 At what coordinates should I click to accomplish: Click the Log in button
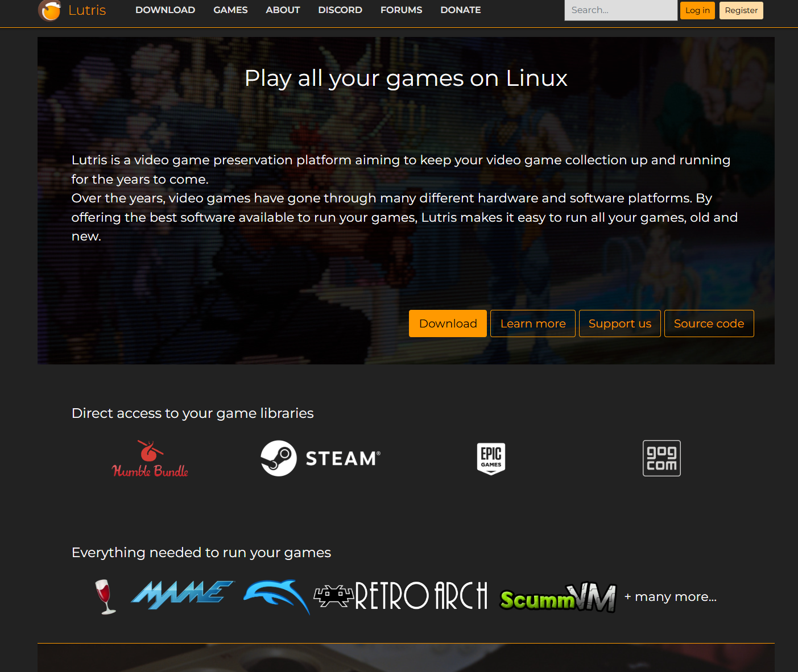tap(697, 10)
